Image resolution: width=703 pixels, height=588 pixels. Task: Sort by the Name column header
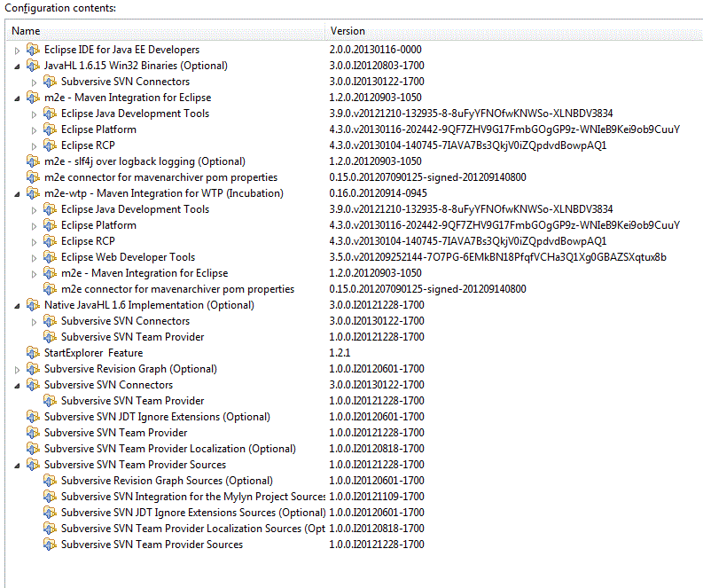point(165,31)
